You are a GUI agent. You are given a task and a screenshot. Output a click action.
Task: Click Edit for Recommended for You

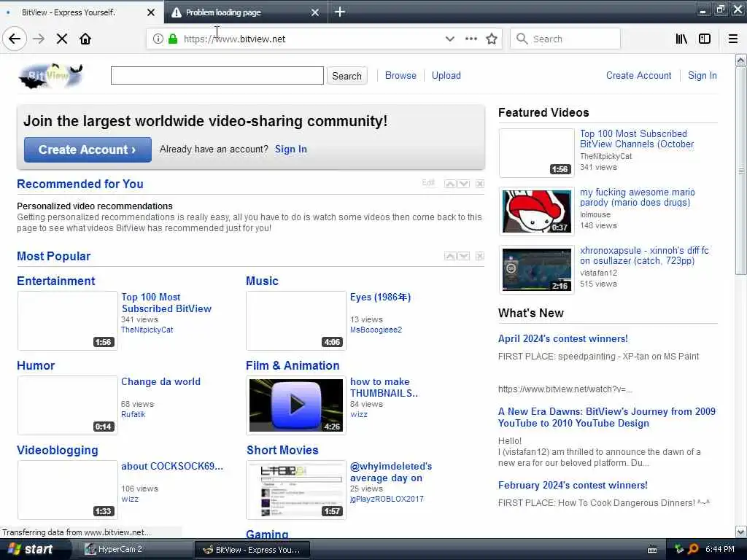pyautogui.click(x=428, y=183)
